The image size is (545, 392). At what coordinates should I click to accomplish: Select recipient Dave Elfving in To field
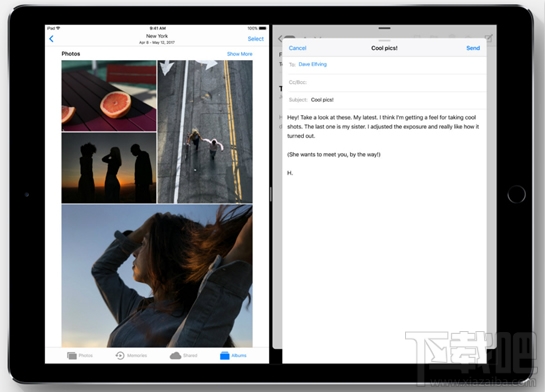312,64
